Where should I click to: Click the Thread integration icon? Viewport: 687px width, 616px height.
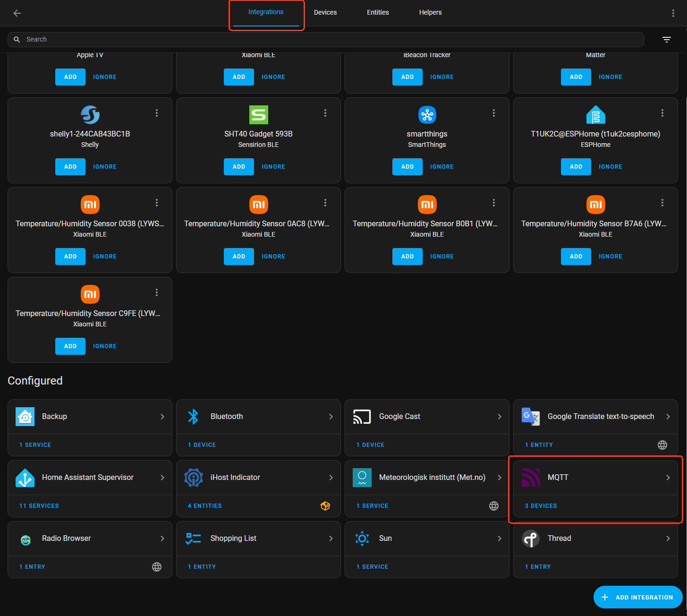tap(531, 539)
